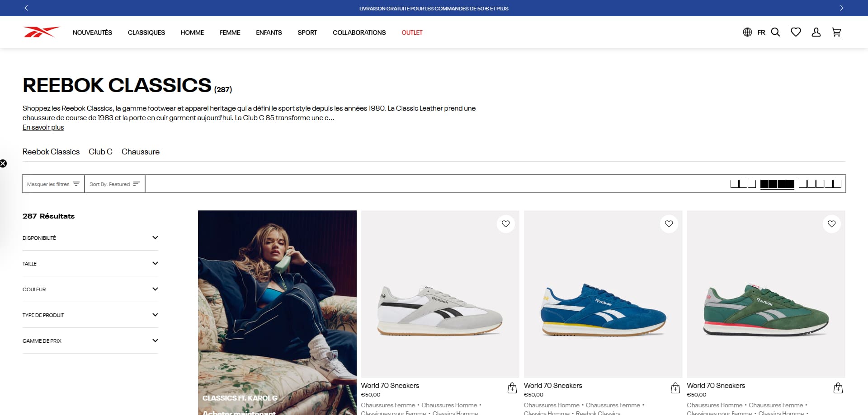Open Sort By: Featured dropdown
Viewport: 868px width, 415px height.
point(115,184)
